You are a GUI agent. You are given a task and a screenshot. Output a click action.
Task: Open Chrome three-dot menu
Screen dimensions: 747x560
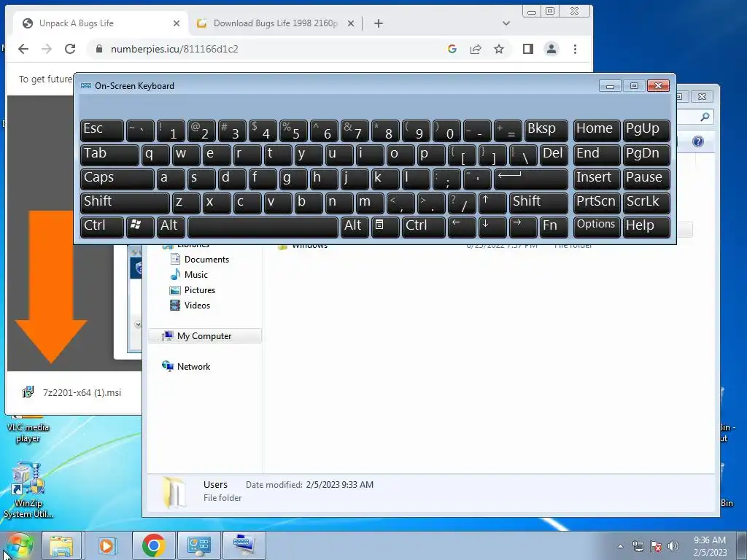[x=575, y=49]
